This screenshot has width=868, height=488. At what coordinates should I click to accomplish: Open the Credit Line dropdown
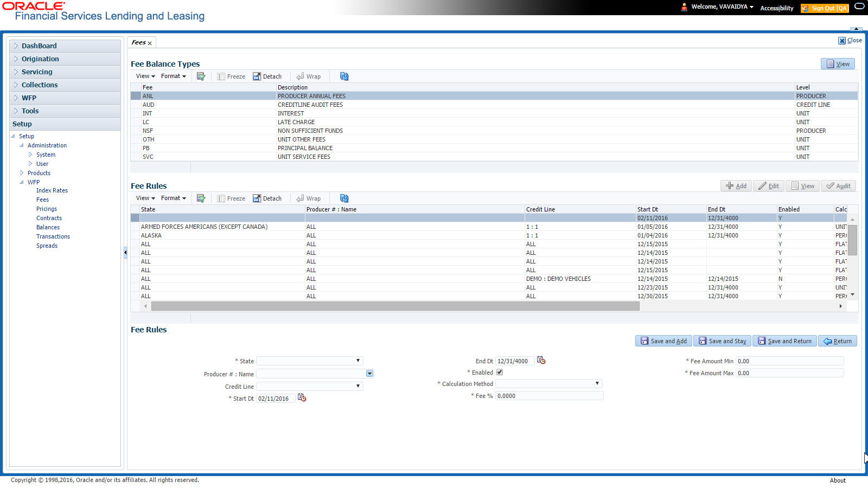pyautogui.click(x=310, y=387)
